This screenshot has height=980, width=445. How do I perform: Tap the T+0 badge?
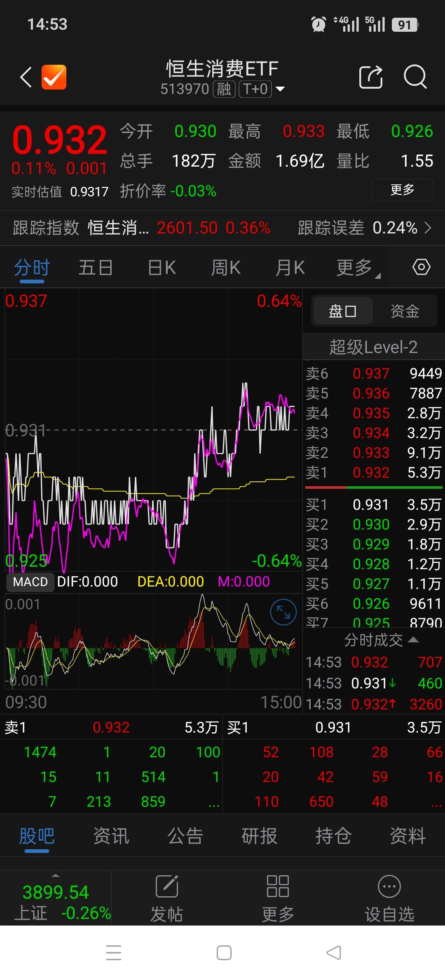point(255,89)
